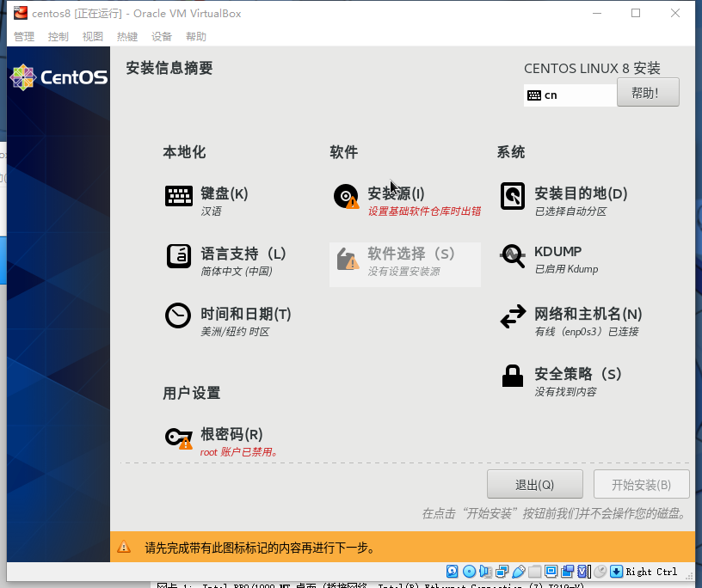Open the 帮助 menu
Image resolution: width=702 pixels, height=588 pixels.
(196, 37)
